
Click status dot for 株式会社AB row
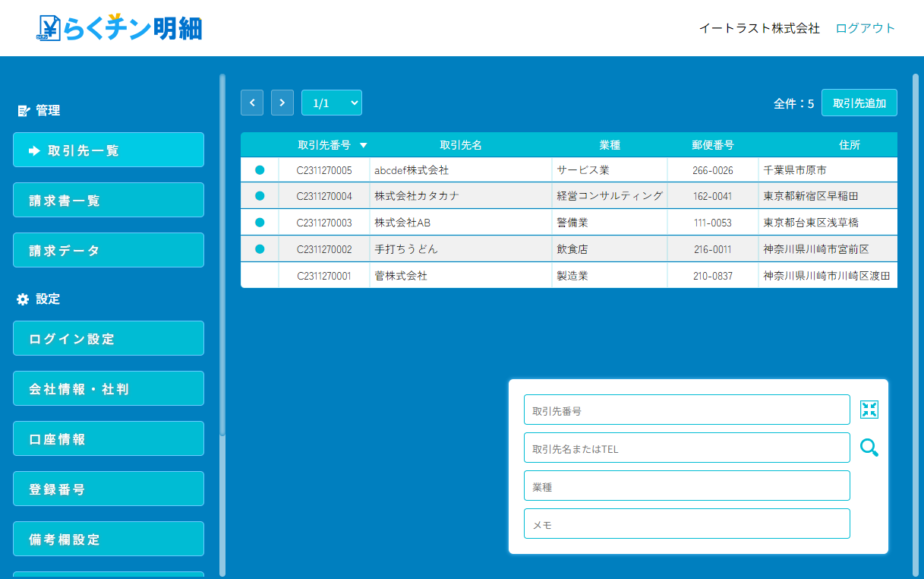tap(260, 223)
